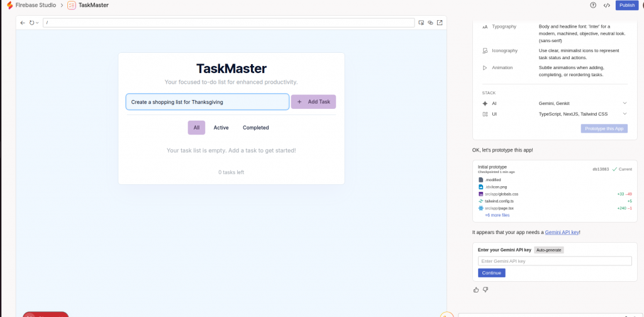The height and width of the screenshot is (317, 644).
Task: Reload the preview with the refresh icon
Action: (31, 23)
